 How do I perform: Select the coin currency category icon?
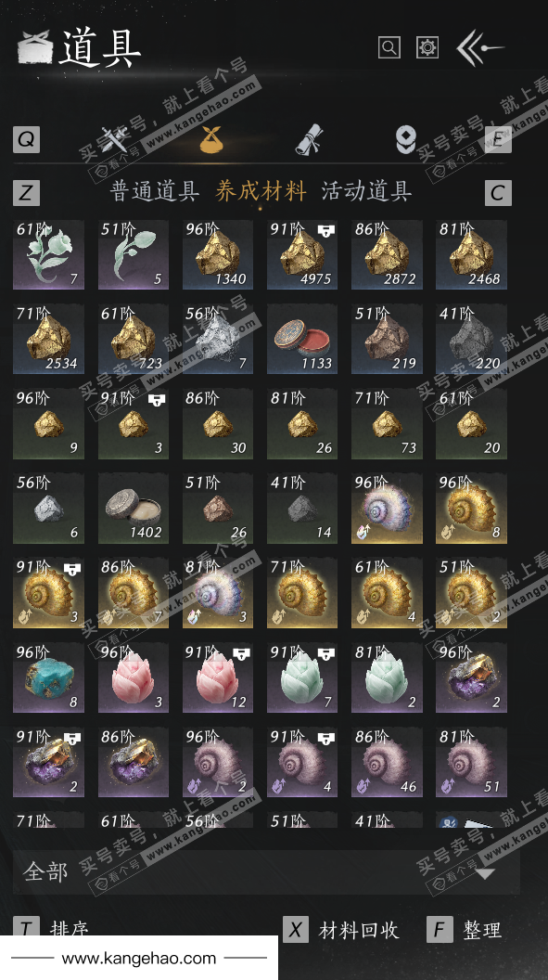click(406, 139)
